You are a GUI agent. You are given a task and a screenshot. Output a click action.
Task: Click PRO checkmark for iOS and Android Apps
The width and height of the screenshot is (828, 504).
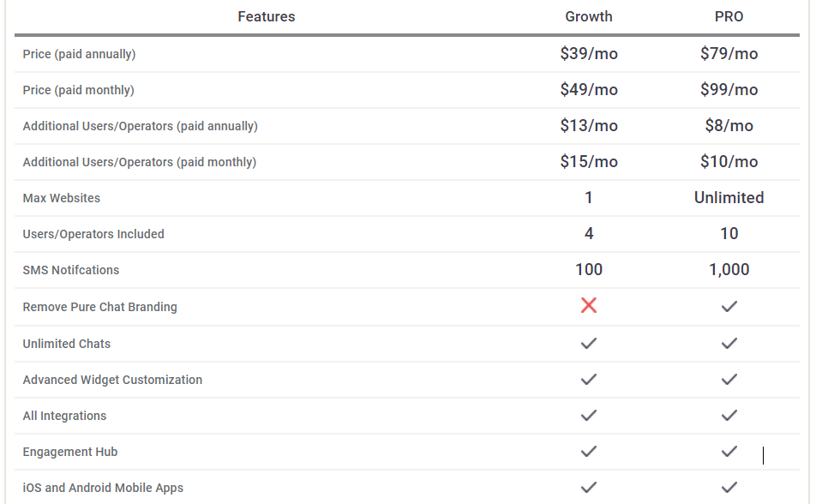[729, 487]
